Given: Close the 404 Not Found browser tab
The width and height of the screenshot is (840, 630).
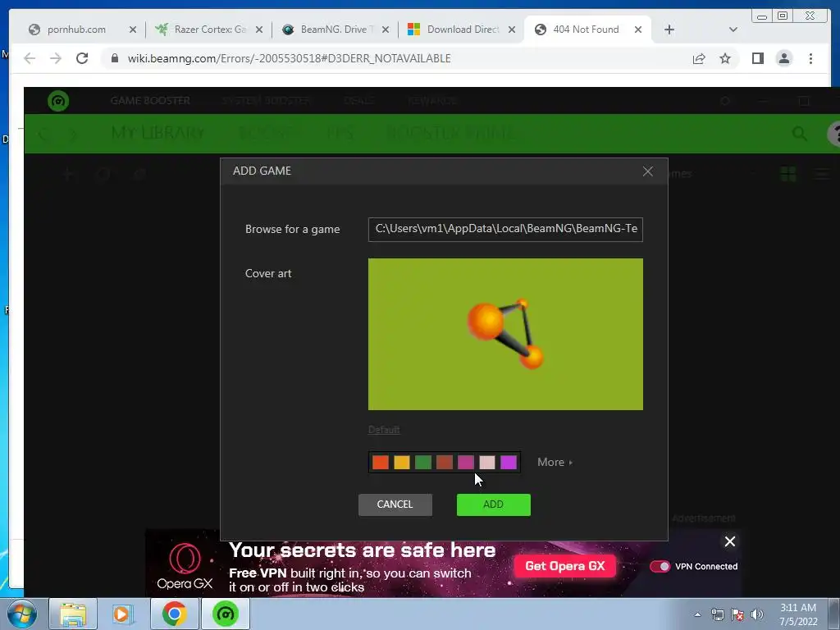Looking at the screenshot, I should (638, 30).
